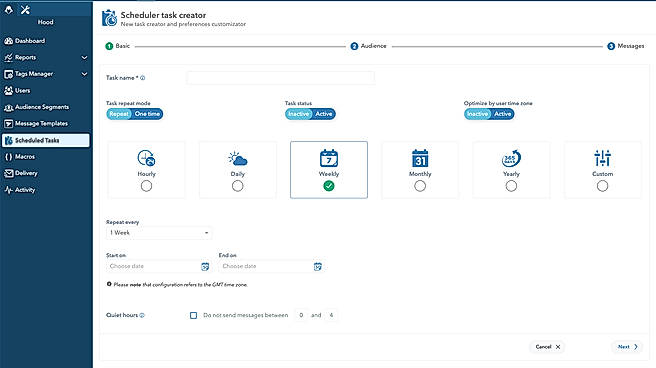Viewport: 656px width, 368px height.
Task: Go to step 1 Basic
Action: 118,46
